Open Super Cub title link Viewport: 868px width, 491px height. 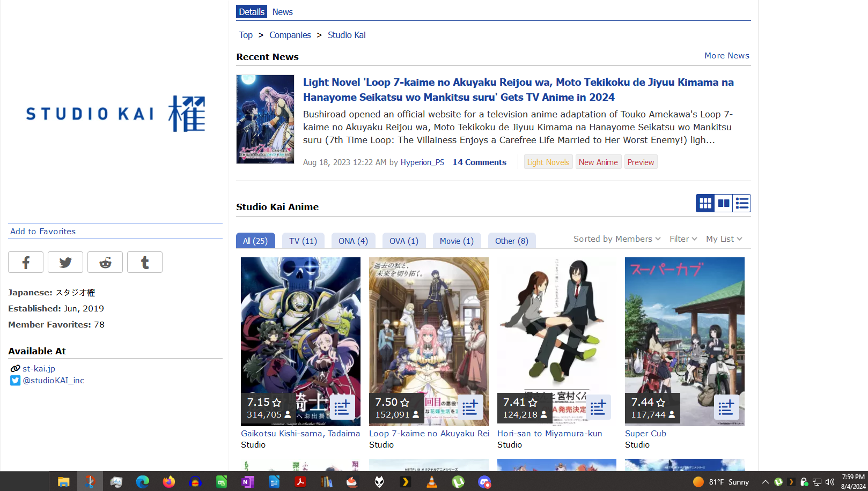(x=645, y=434)
